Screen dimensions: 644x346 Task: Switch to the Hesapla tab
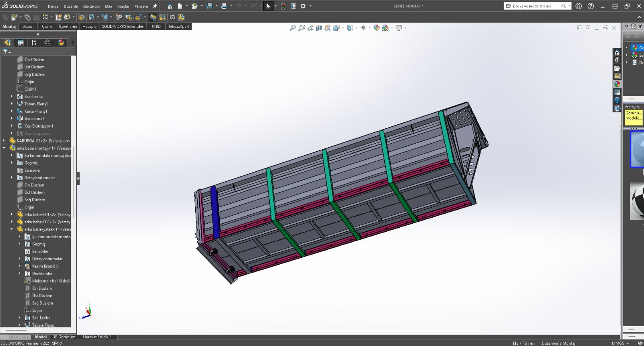click(x=89, y=27)
